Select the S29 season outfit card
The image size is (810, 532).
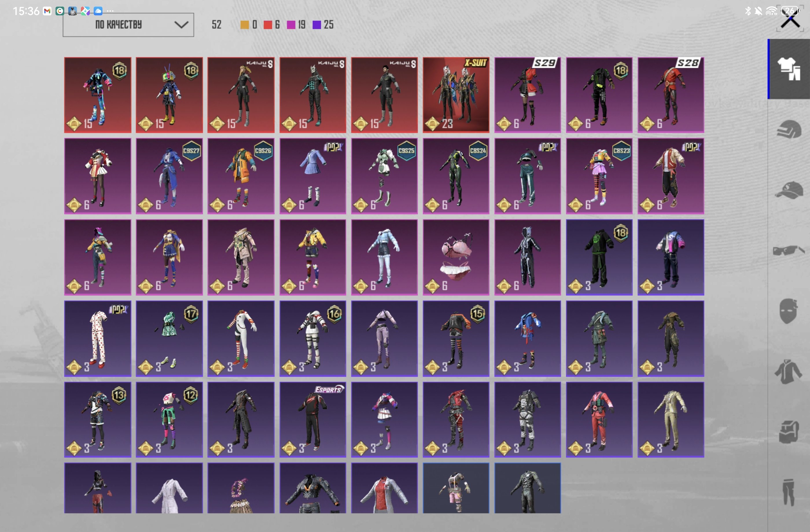coord(528,95)
